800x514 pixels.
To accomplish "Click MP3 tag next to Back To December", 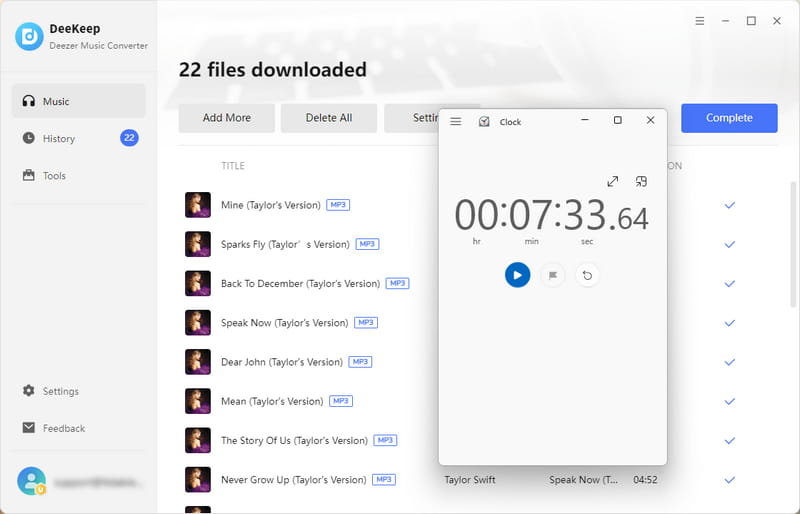I will [x=397, y=283].
